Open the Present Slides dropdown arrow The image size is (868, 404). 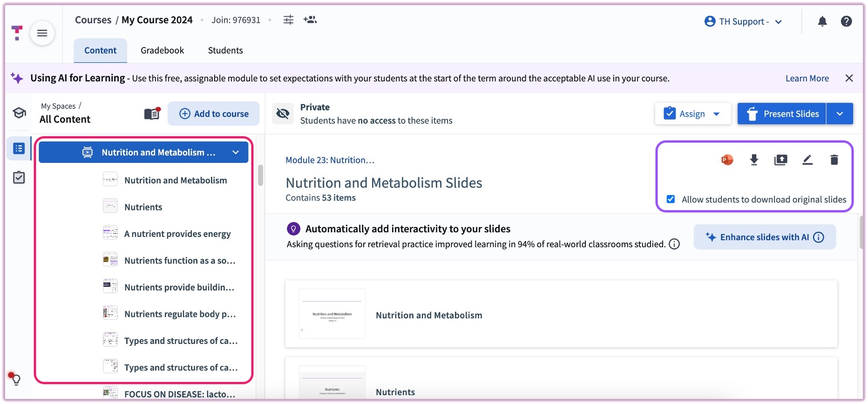[840, 114]
